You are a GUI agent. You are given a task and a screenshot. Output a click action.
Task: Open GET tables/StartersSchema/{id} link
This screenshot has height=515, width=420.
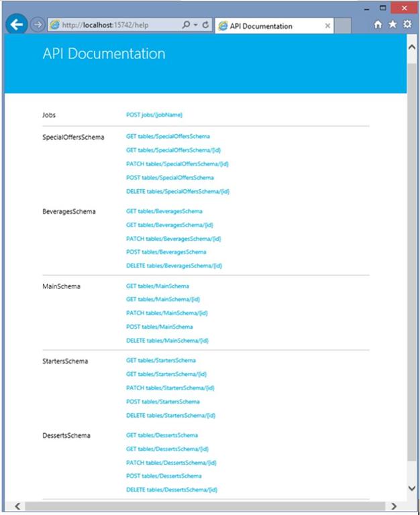tap(166, 374)
